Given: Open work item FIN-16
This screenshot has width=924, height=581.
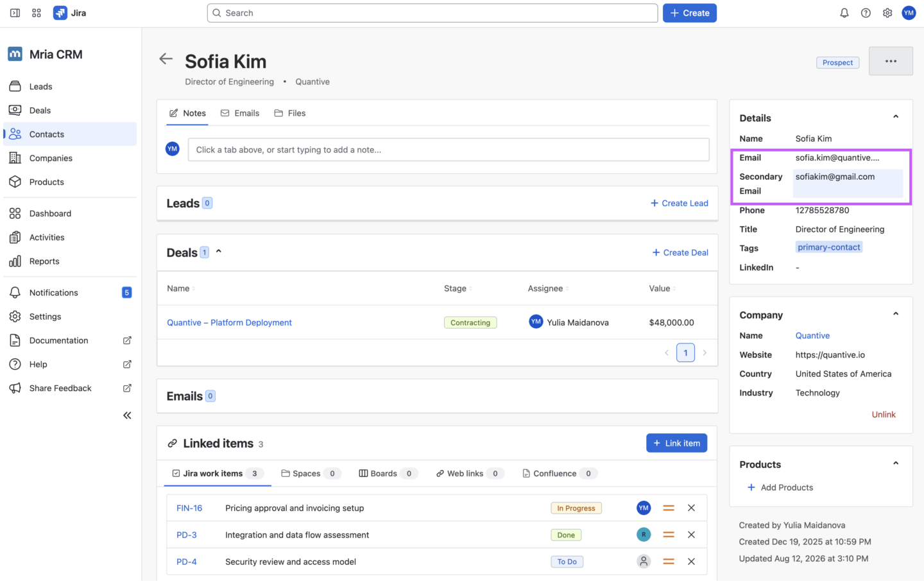Looking at the screenshot, I should tap(189, 508).
